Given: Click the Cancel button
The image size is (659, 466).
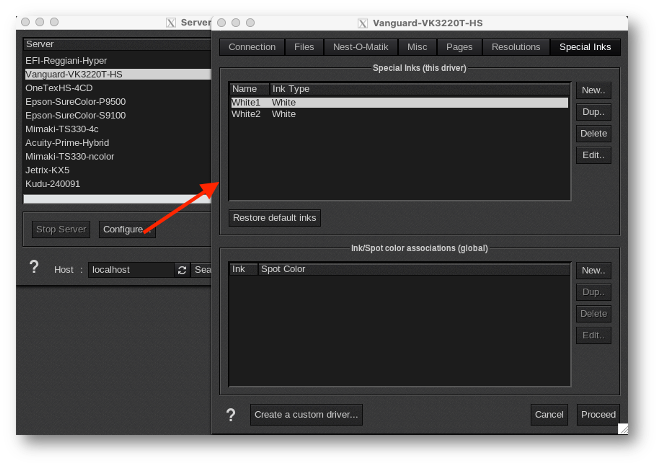Looking at the screenshot, I should [549, 415].
